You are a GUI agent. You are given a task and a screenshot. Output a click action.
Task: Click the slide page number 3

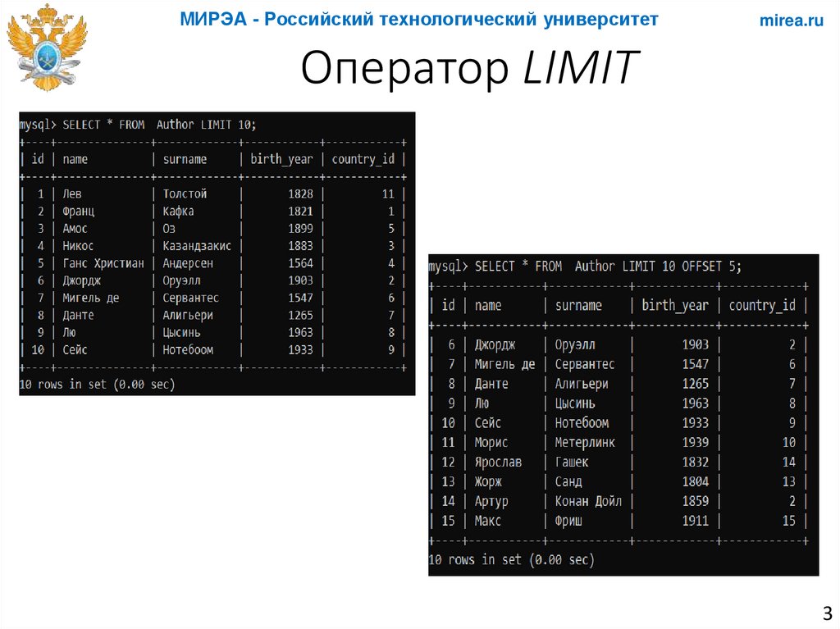(827, 613)
